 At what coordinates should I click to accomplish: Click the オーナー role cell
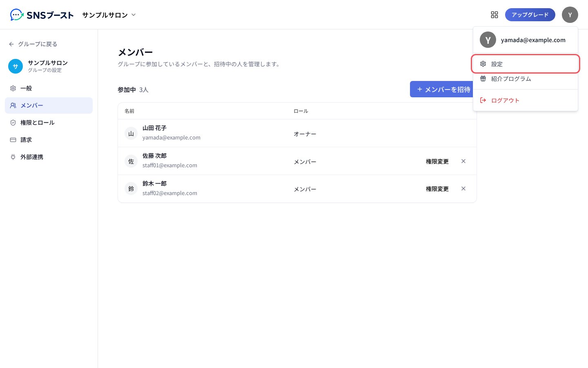(x=305, y=134)
